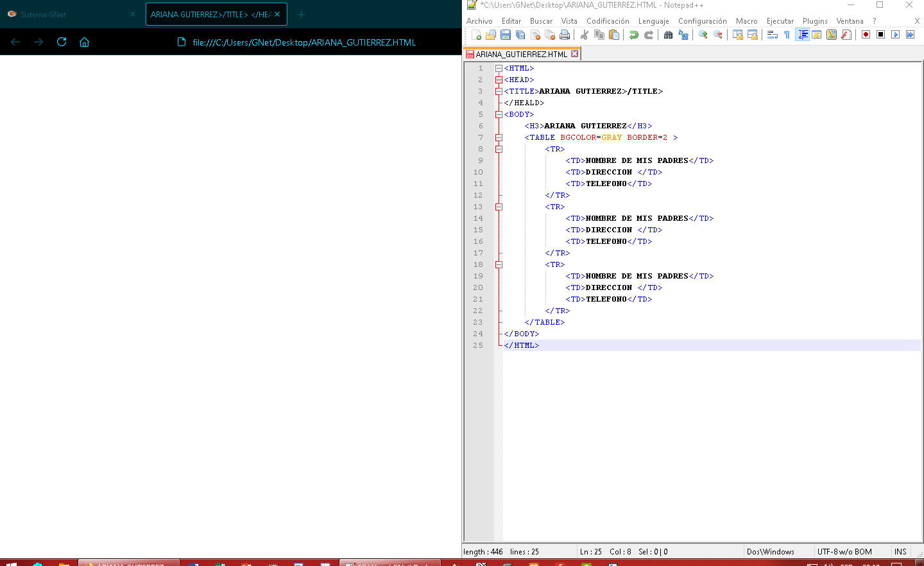
Task: Switch to the Sistema GNet browser tab
Action: tap(71, 14)
